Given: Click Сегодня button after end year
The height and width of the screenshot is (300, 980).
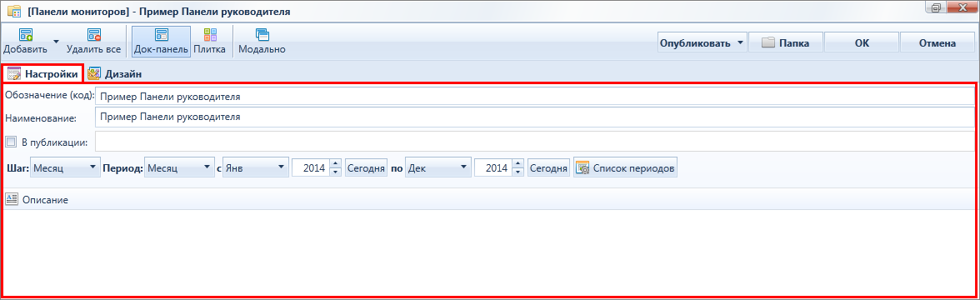Looking at the screenshot, I should coord(548,167).
